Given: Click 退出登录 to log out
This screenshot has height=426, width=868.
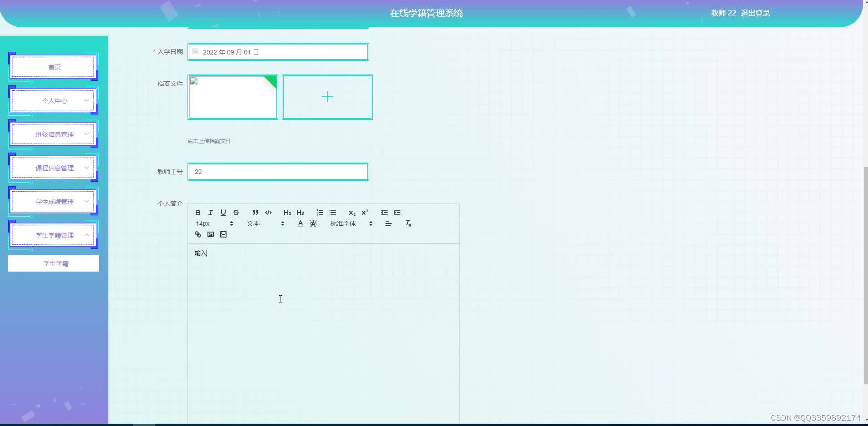Looking at the screenshot, I should (755, 13).
